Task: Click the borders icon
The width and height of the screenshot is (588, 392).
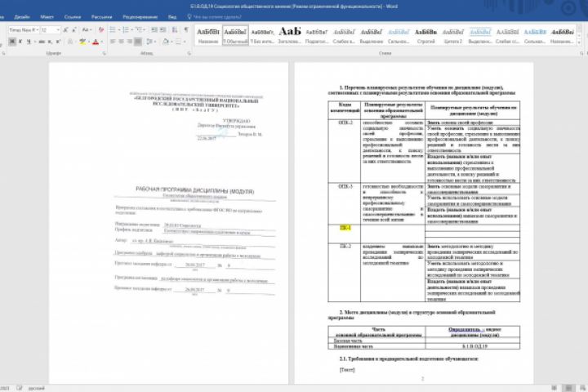Action: coord(178,42)
